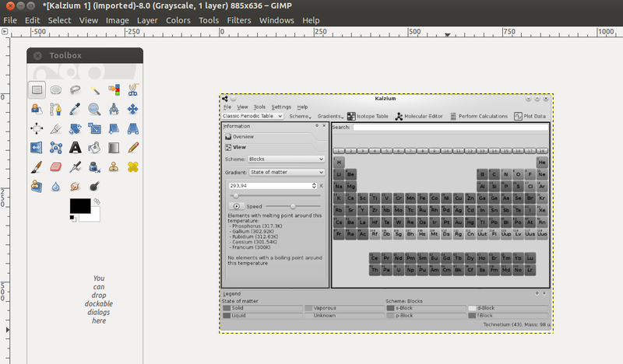Select the Rectangle Select tool
The width and height of the screenshot is (623, 364).
37,90
